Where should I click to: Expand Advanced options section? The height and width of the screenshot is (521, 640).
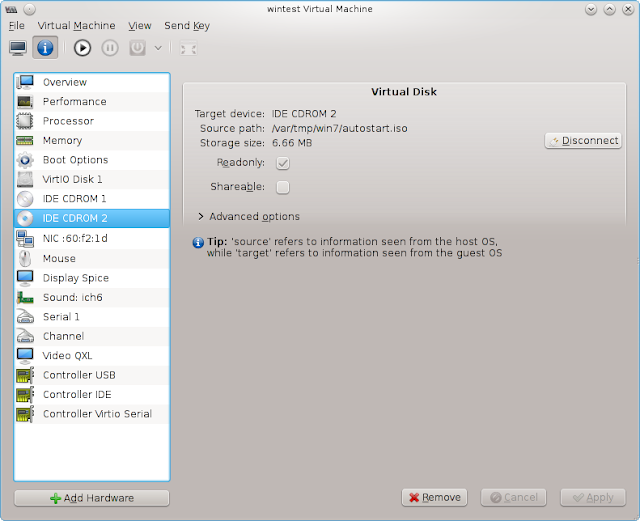(x=249, y=216)
